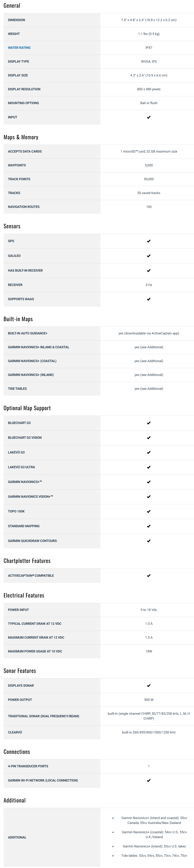Click the Optional Map Support heading
The image size is (194, 868).
(x=27, y=408)
